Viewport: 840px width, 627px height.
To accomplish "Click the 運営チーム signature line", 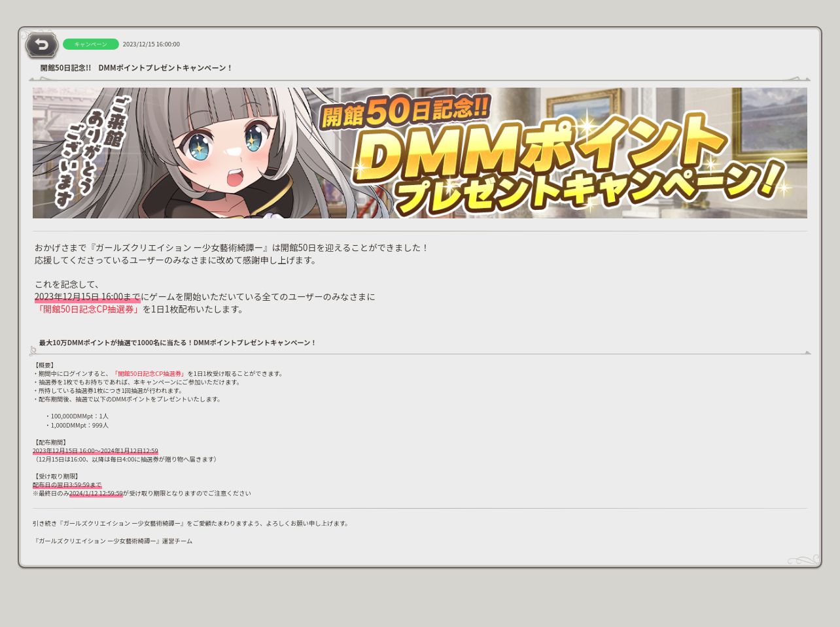I will click(113, 541).
